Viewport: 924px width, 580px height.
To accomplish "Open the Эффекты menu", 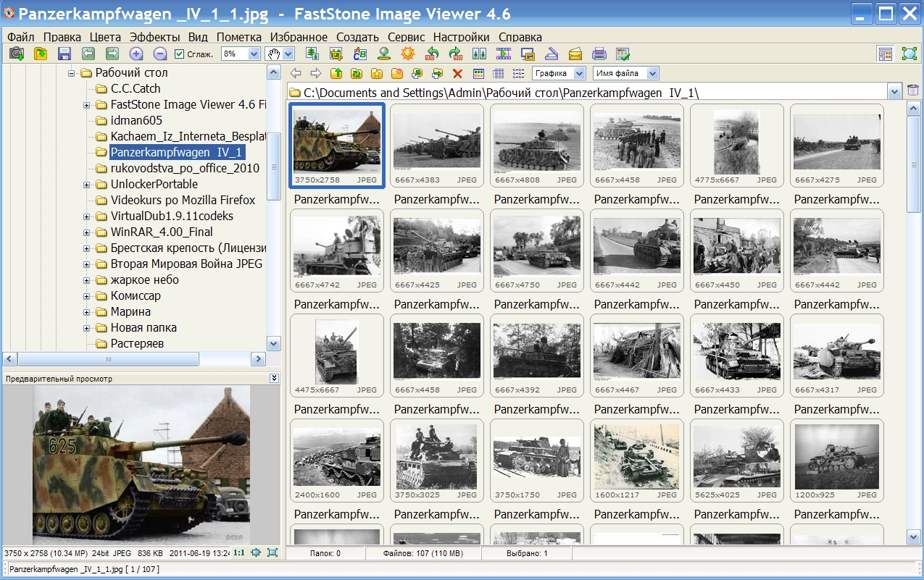I will (154, 37).
